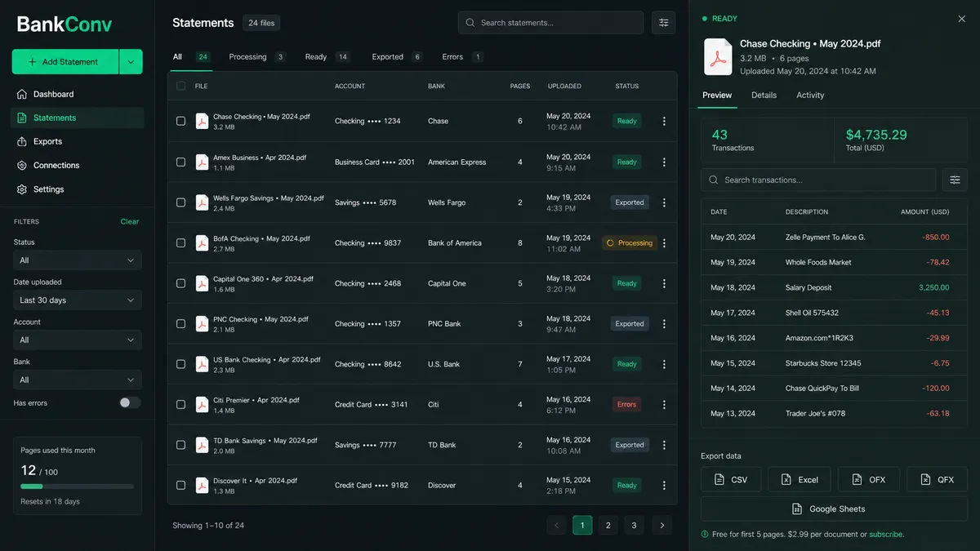Check the Chase Checking May 2024 row checkbox
This screenshot has width=980, height=551.
point(181,122)
